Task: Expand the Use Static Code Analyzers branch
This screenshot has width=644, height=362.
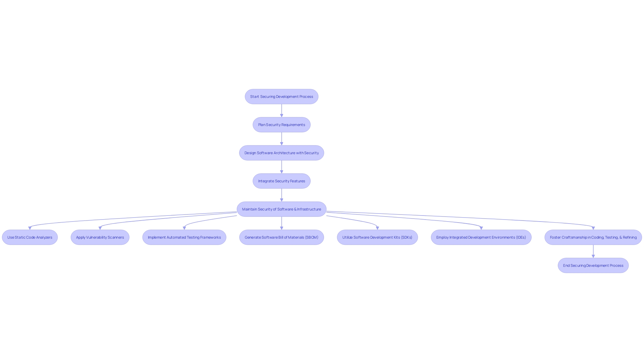Action: coord(30,237)
